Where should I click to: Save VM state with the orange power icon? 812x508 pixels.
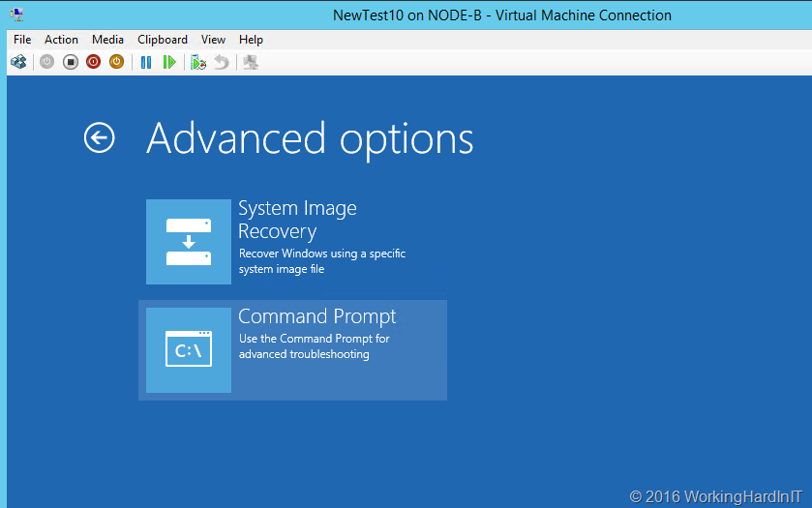(116, 62)
